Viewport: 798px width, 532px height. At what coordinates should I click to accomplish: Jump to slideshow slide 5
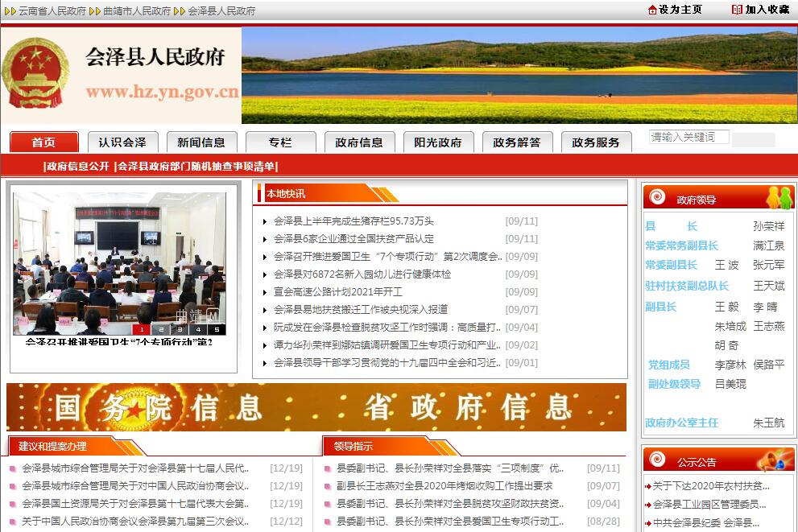(x=216, y=329)
